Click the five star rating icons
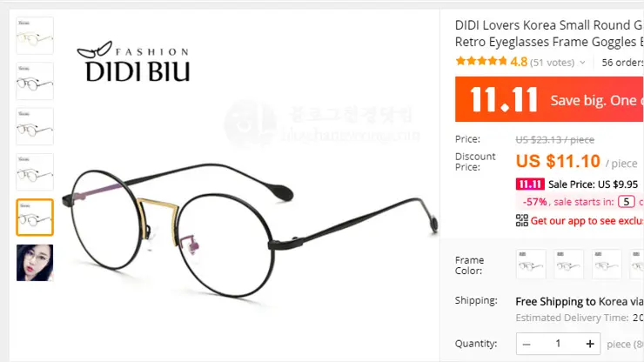 [x=481, y=62]
